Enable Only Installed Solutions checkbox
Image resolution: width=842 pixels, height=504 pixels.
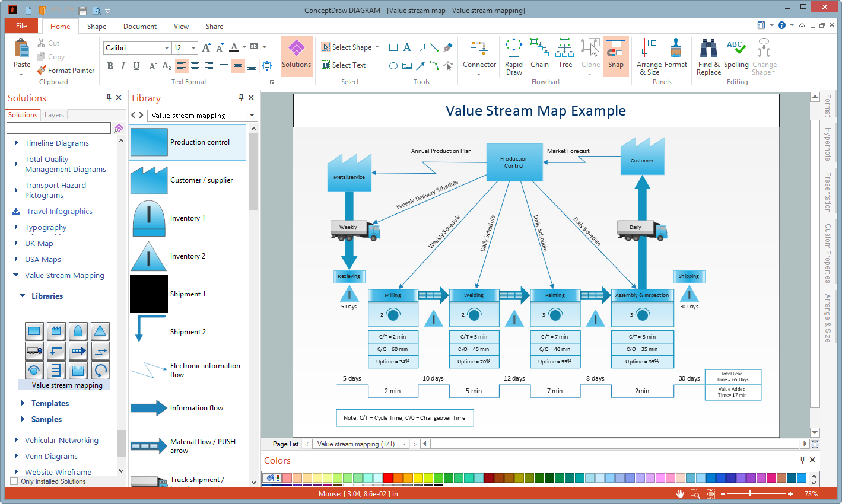(14, 481)
